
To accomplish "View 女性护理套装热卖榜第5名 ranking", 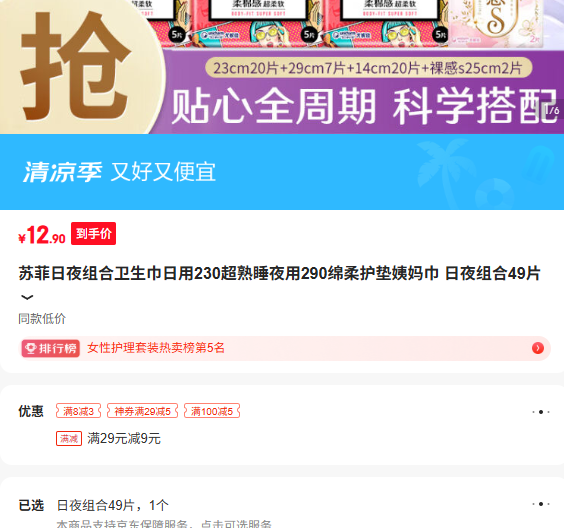I will 156,348.
